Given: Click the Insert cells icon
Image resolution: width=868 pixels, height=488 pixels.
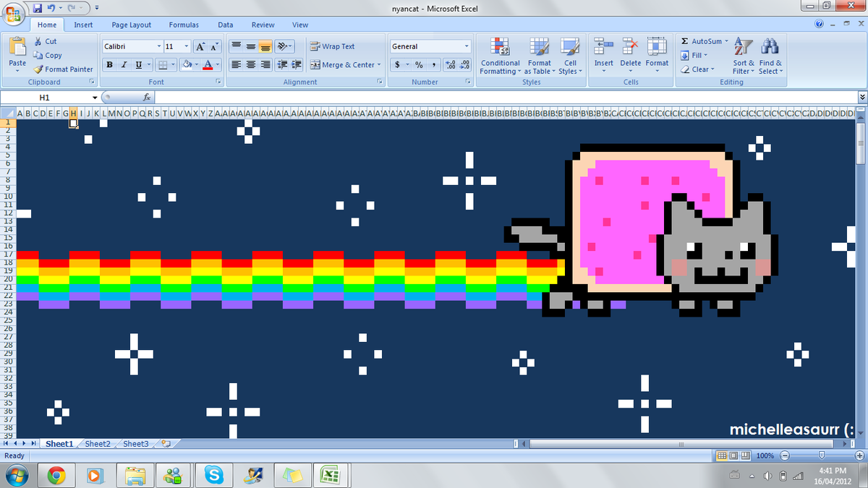Looking at the screenshot, I should click(x=604, y=47).
